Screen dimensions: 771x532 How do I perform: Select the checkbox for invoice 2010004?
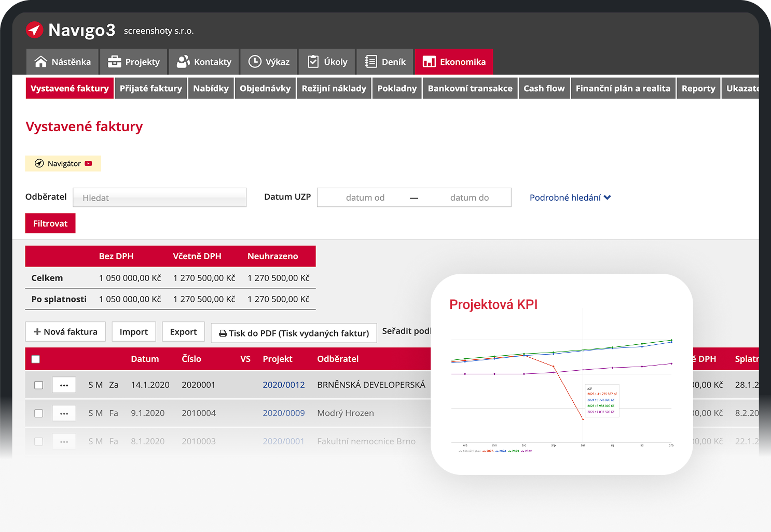(x=38, y=413)
